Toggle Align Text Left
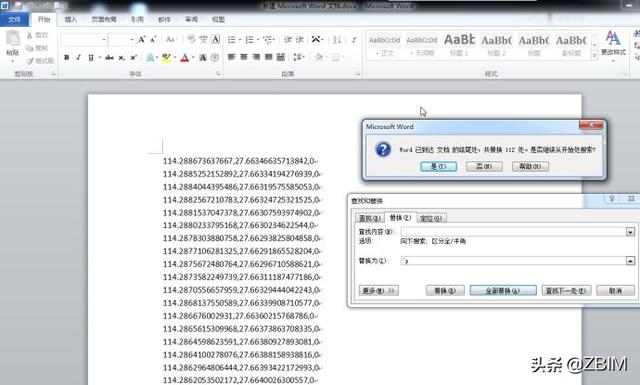Image resolution: width=640 pixels, height=385 pixels. pos(231,57)
